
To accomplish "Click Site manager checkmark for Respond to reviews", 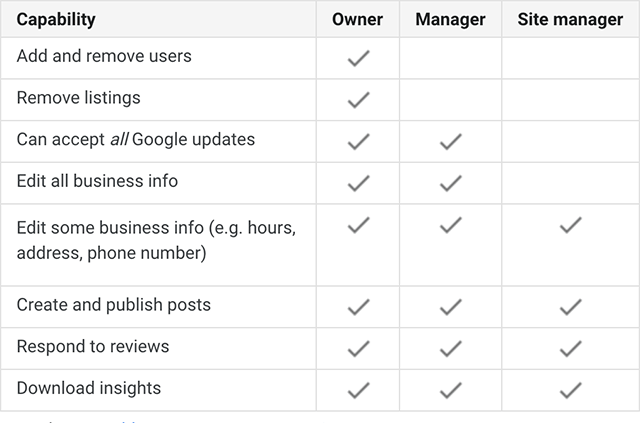I will click(570, 348).
